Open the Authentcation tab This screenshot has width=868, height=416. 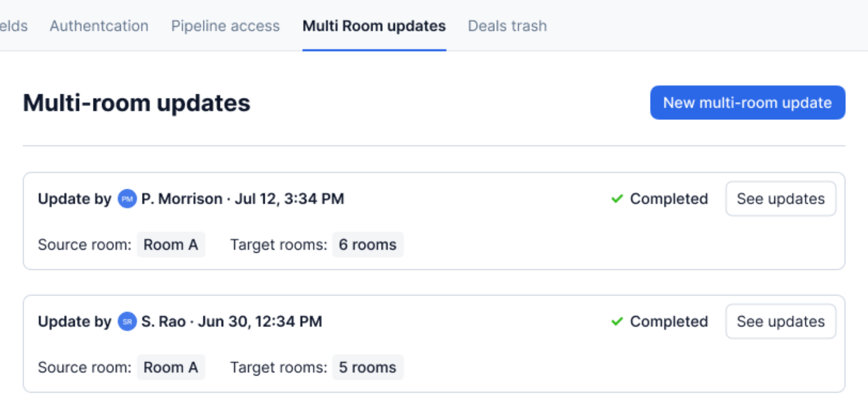[99, 26]
